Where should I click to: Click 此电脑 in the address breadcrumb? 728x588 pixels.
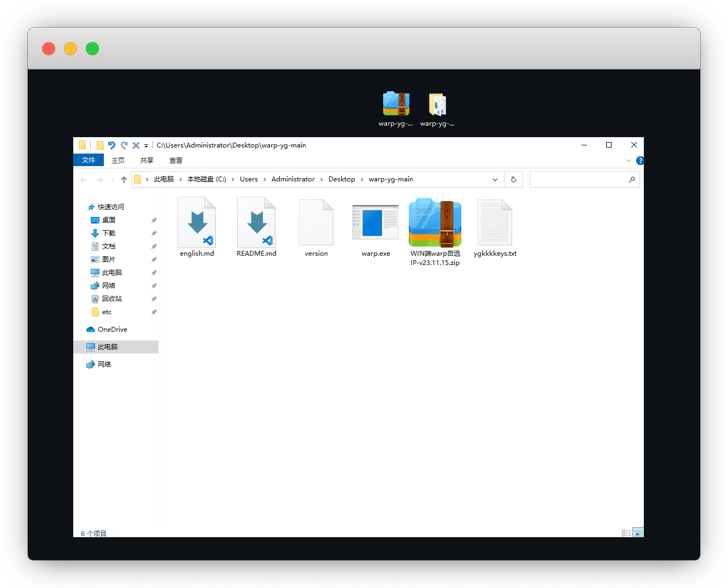tap(164, 179)
